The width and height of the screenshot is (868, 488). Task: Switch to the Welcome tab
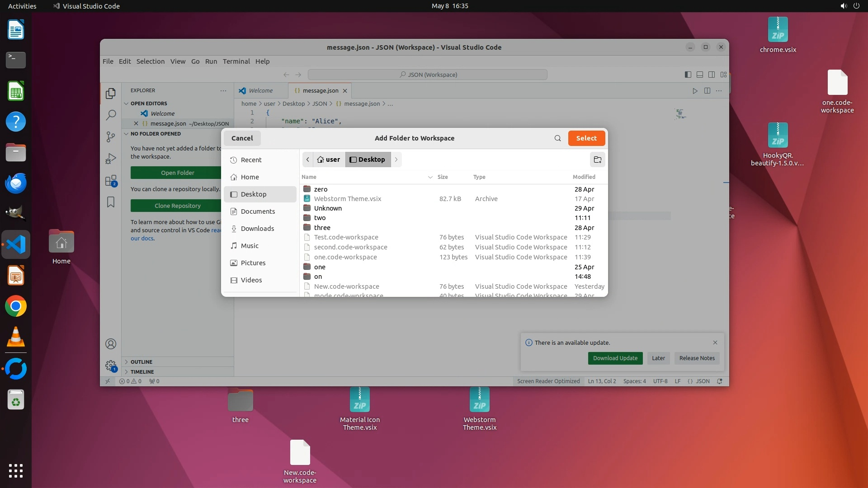point(260,91)
